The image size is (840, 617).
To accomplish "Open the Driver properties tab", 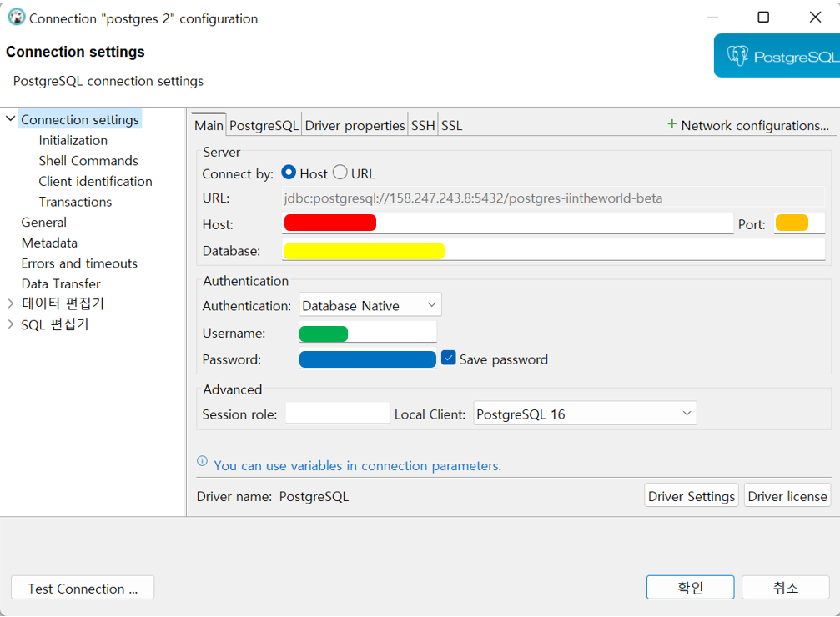I will click(355, 125).
